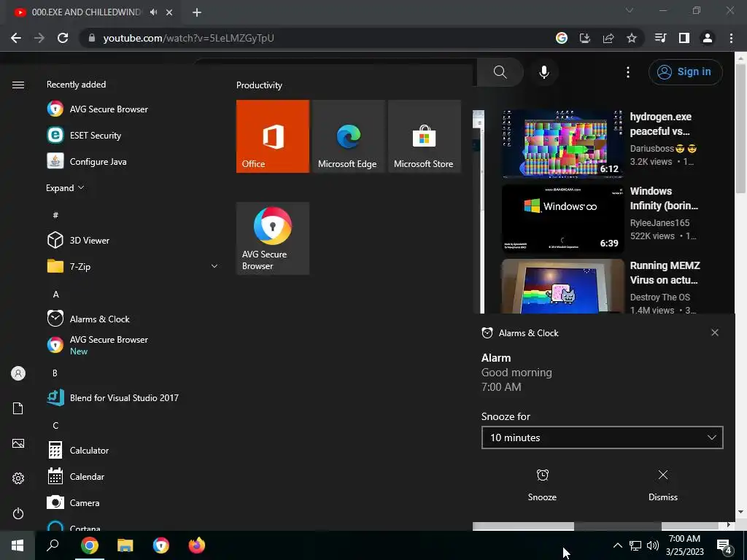Click YouTube search magnifier button

tap(500, 72)
